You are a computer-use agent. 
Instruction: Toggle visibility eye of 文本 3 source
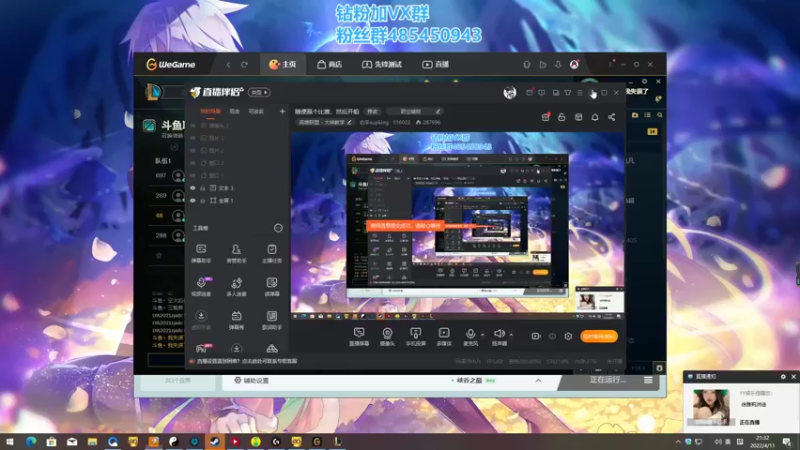193,188
